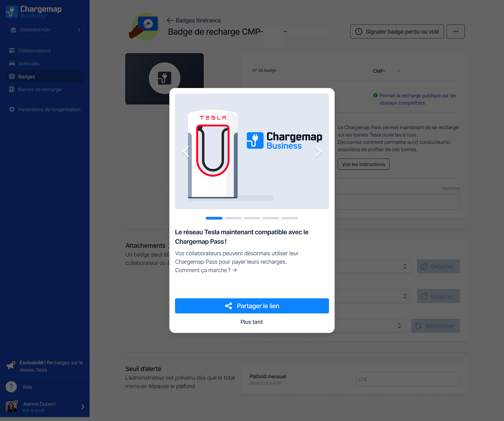Click the Tesla charger illustration in dialog
504x421 pixels.
coord(213,154)
